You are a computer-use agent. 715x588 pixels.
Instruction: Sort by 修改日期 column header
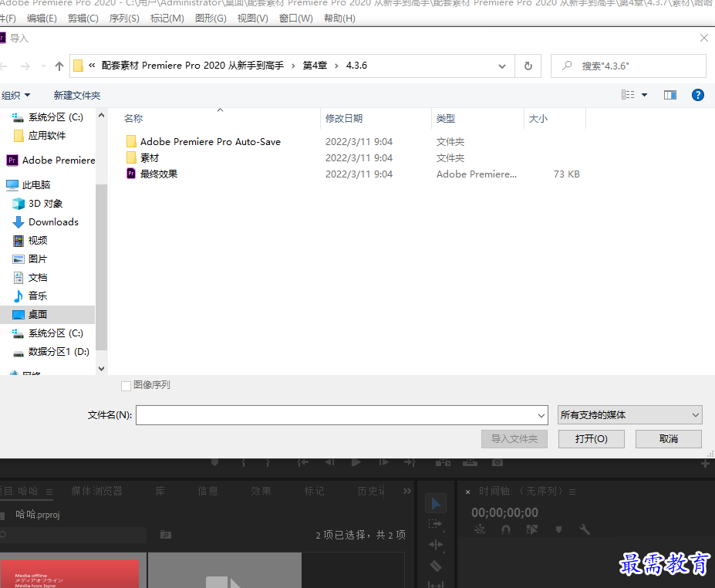[344, 119]
